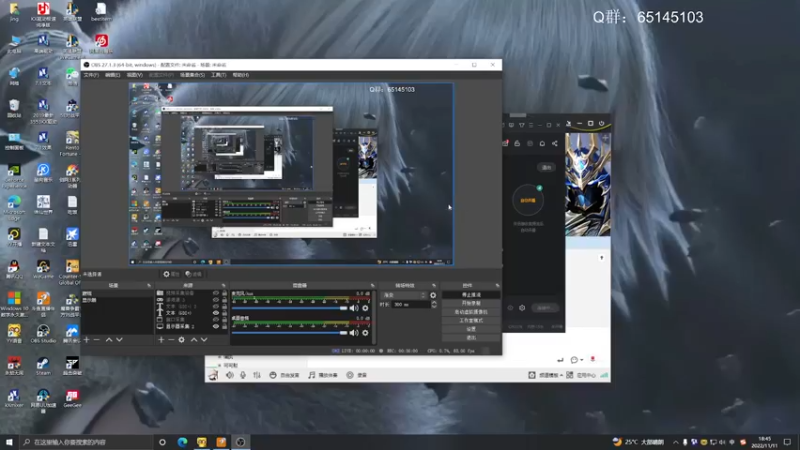Screen dimensions: 800x450
Task: Click the 退出 exit button in OBS controls
Action: click(x=471, y=337)
